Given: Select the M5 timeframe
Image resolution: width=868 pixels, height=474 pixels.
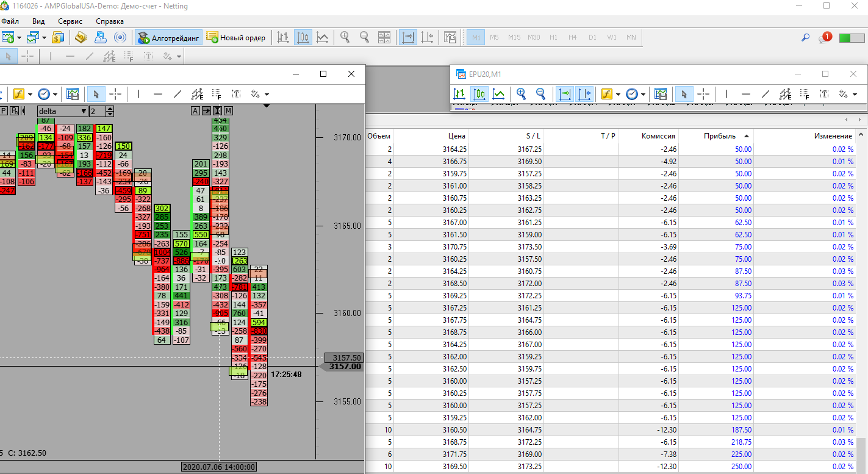Looking at the screenshot, I should click(x=494, y=37).
